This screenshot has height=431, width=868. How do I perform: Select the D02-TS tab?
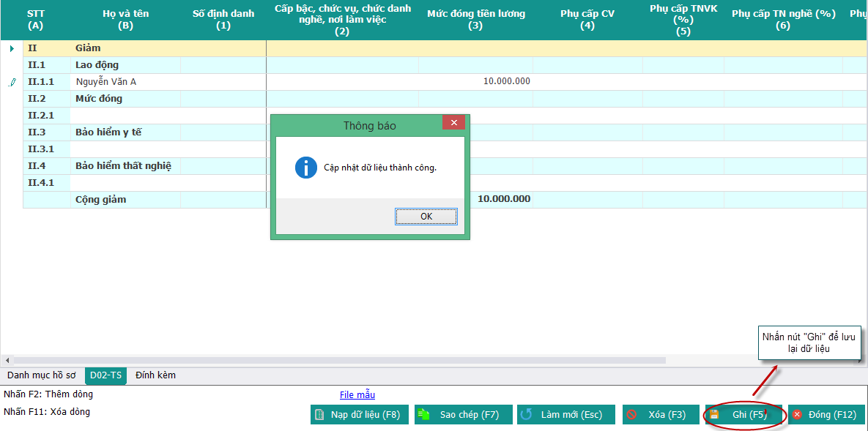coord(105,375)
